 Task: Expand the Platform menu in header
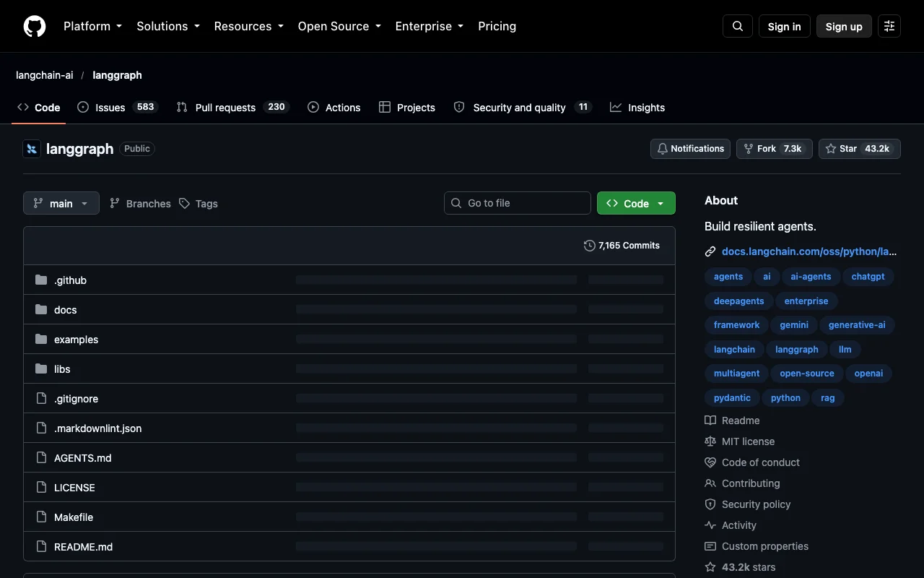pyautogui.click(x=92, y=26)
